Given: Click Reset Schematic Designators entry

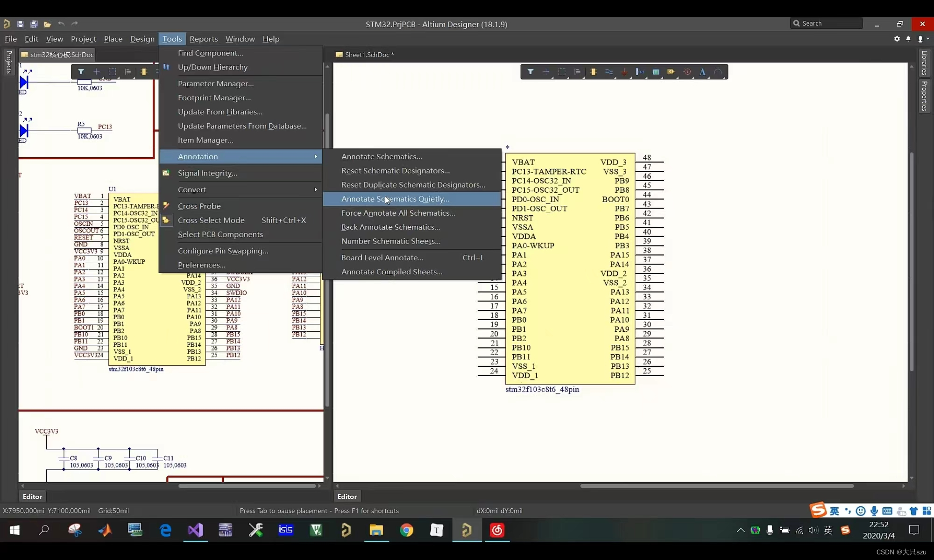Looking at the screenshot, I should click(395, 171).
